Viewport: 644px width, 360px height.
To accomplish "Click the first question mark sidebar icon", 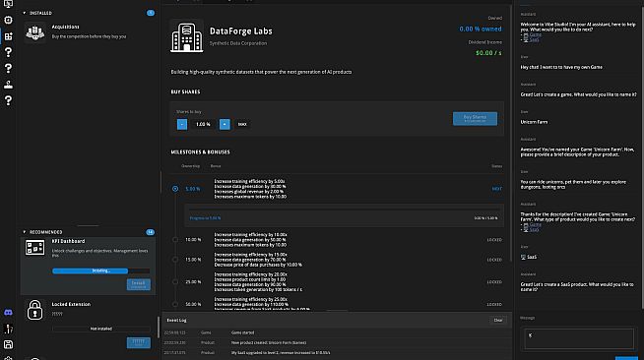I will (8, 52).
